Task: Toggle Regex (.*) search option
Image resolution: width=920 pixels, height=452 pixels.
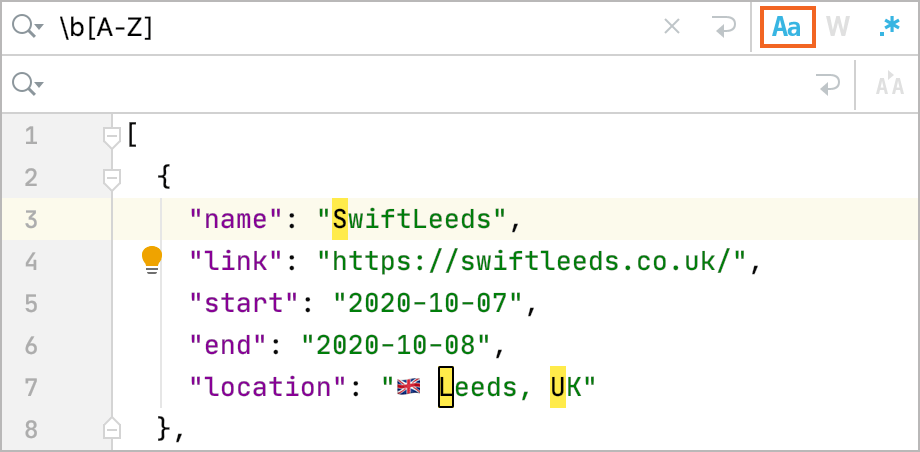Action: point(889,27)
